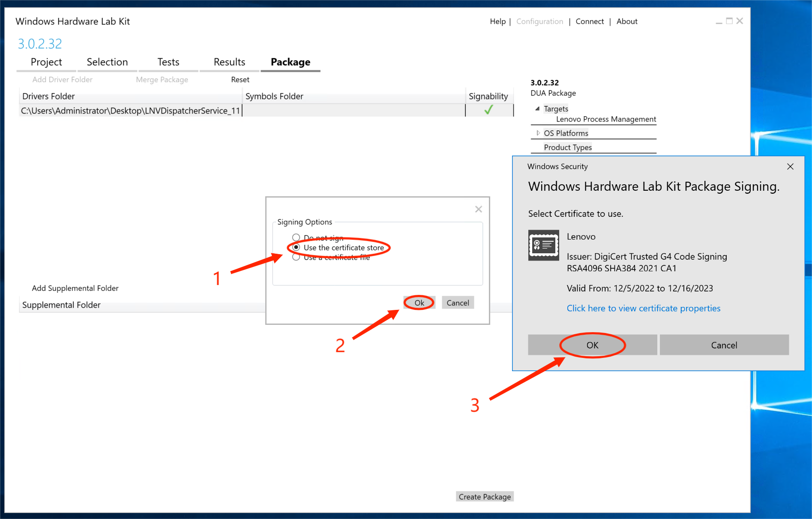Viewport: 812px width, 519px height.
Task: Go to the Selection tab
Action: [107, 62]
